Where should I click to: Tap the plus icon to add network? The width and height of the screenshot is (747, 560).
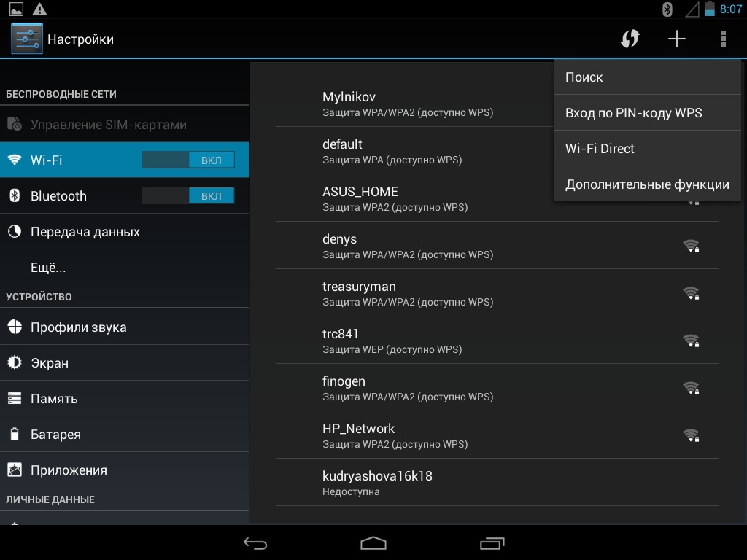(677, 39)
